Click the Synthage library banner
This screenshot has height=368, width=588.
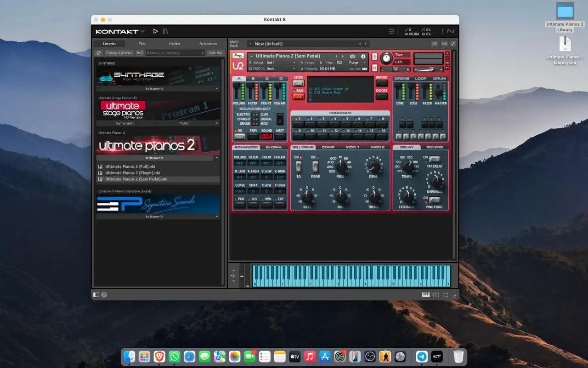click(158, 76)
